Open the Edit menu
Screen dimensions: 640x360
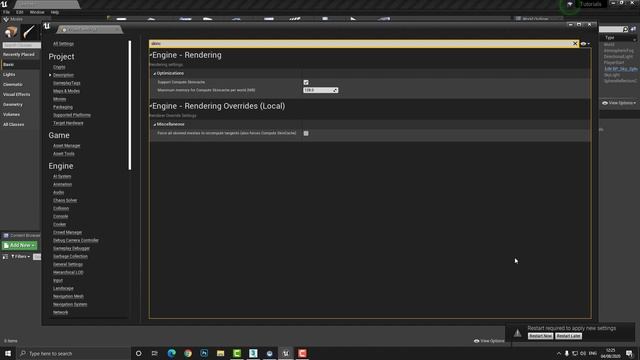click(20, 12)
